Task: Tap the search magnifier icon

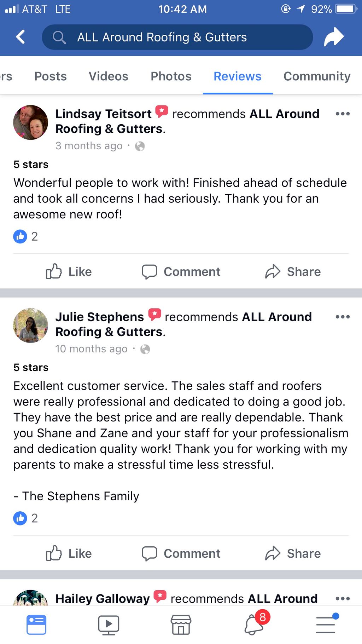Action: click(x=59, y=37)
